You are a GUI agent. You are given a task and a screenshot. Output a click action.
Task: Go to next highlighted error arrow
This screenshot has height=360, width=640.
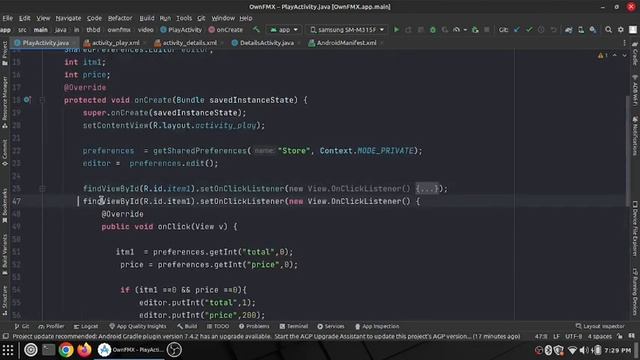click(624, 55)
